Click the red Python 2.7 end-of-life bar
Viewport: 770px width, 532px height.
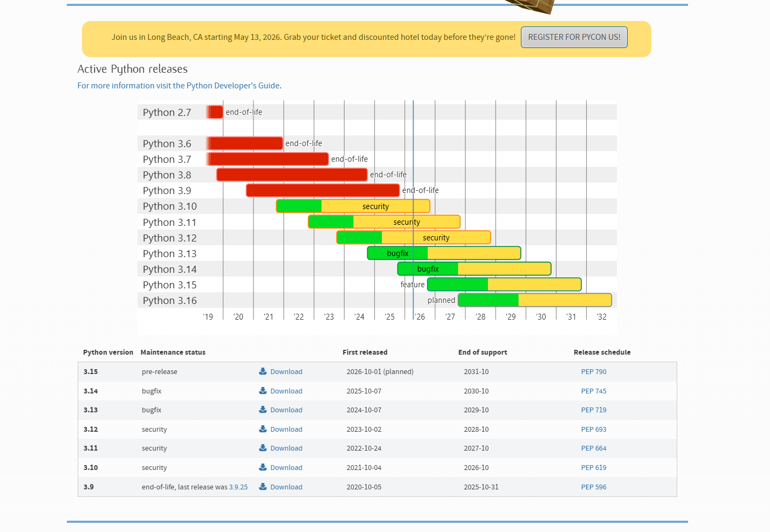[x=215, y=112]
